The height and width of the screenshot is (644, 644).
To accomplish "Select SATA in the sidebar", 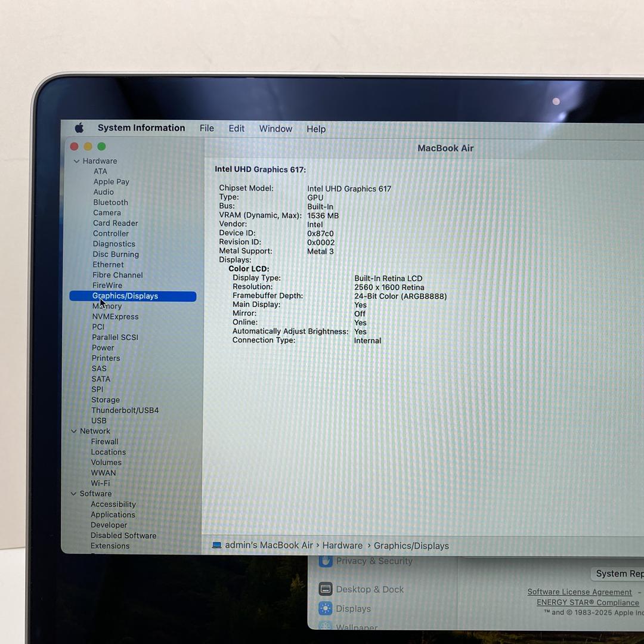I will click(x=101, y=379).
